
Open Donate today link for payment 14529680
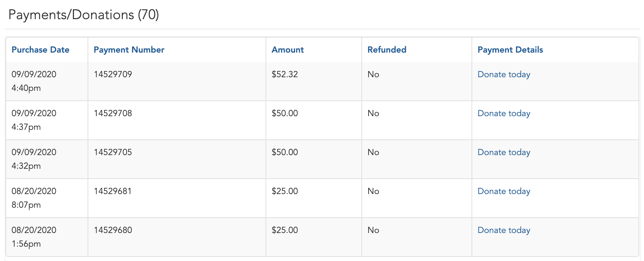(x=504, y=230)
